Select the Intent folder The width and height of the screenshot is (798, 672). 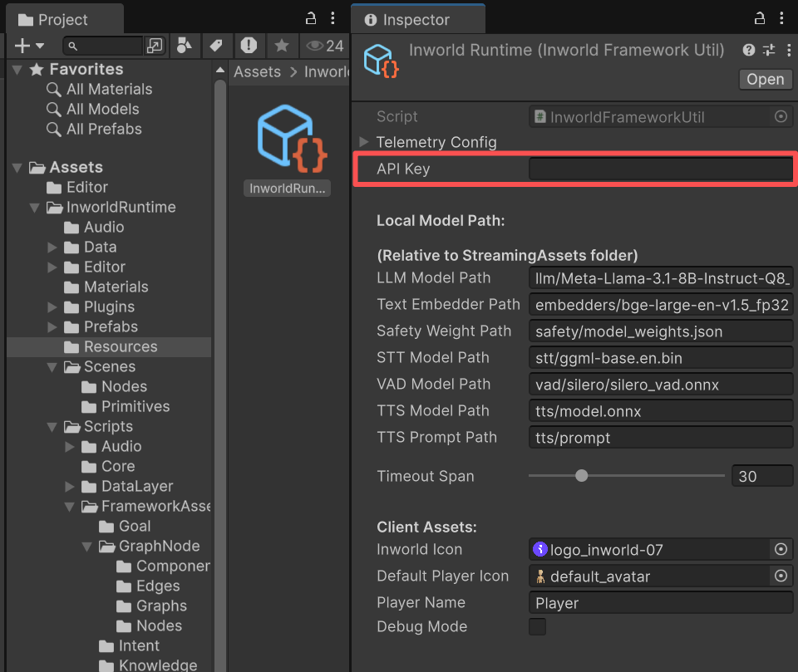pyautogui.click(x=129, y=645)
